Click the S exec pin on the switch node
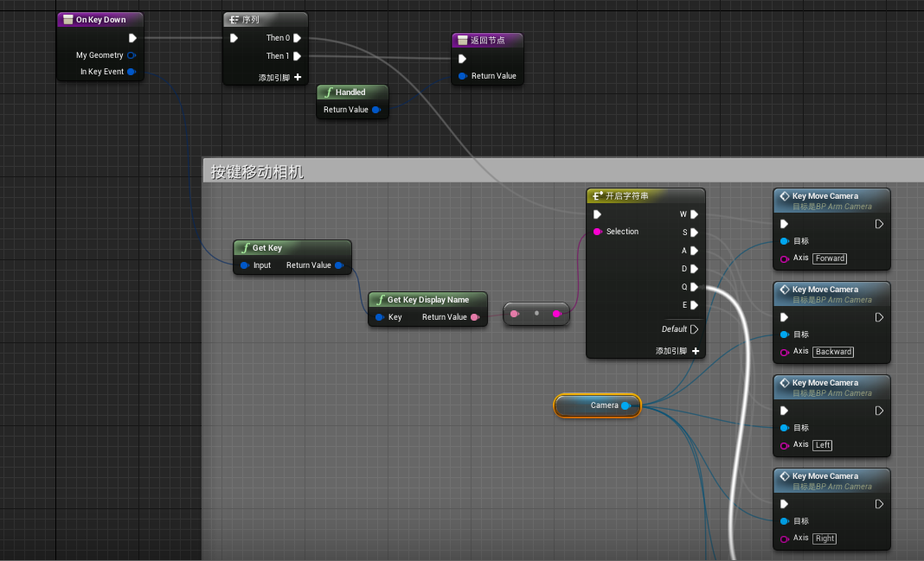Viewport: 924px width, 561px height. point(692,233)
